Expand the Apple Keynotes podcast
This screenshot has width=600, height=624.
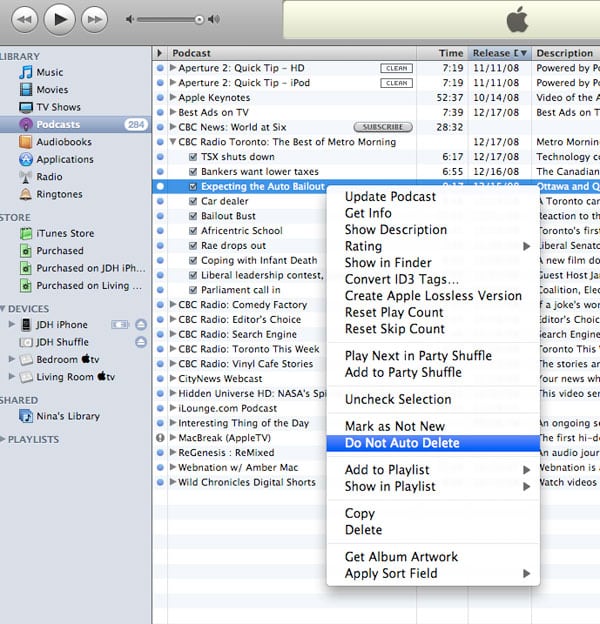[x=173, y=98]
